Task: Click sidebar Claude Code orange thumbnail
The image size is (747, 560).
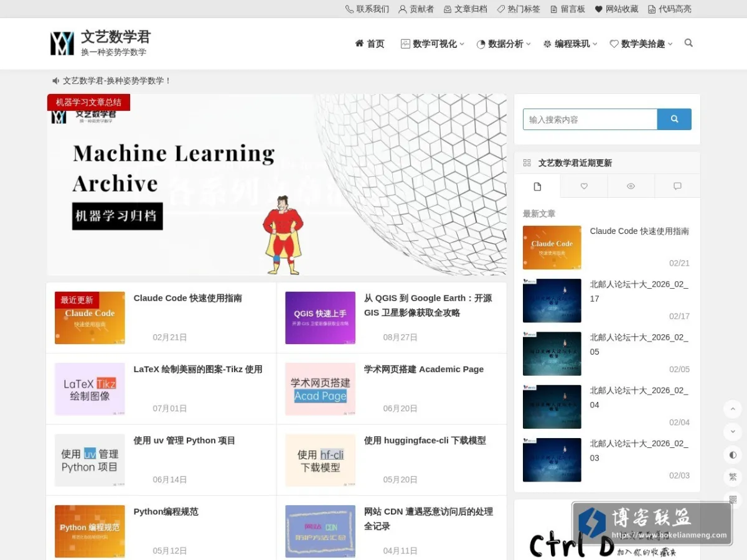Action: (x=552, y=248)
